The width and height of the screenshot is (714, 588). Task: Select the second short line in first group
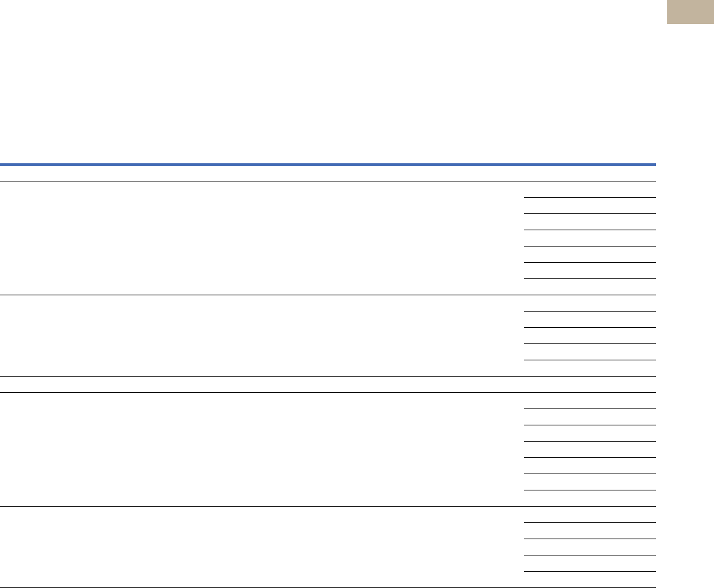click(x=590, y=213)
